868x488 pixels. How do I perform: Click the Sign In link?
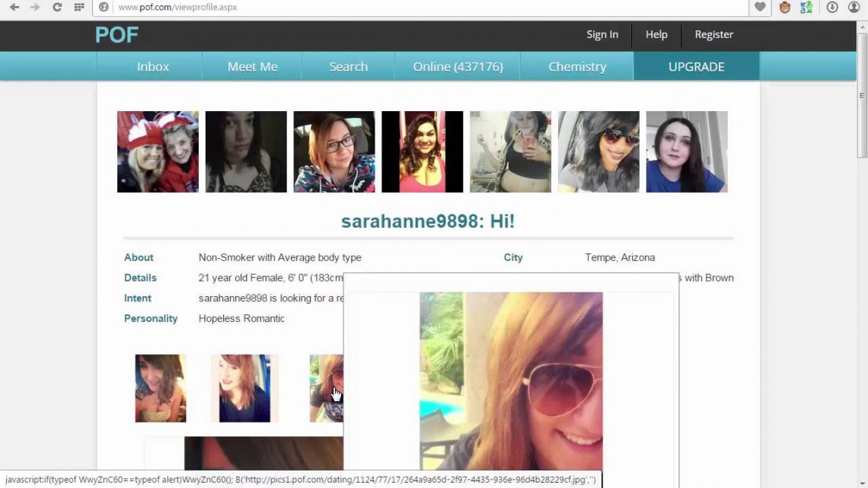pos(602,34)
